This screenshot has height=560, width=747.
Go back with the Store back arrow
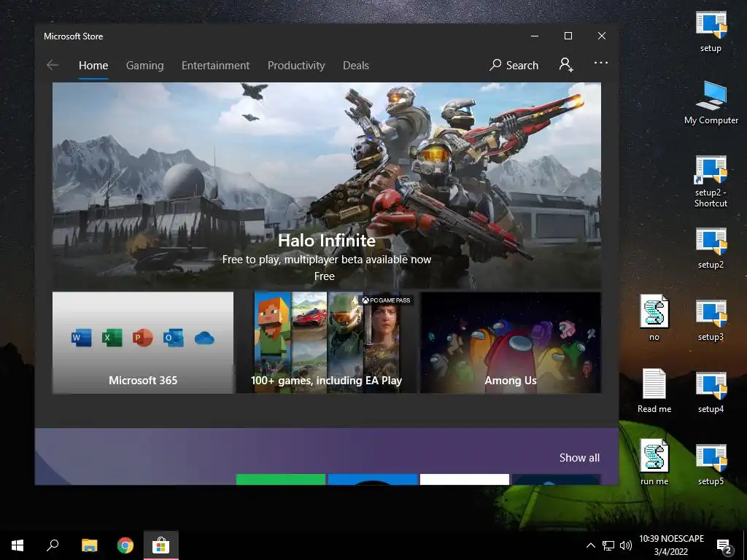(53, 65)
